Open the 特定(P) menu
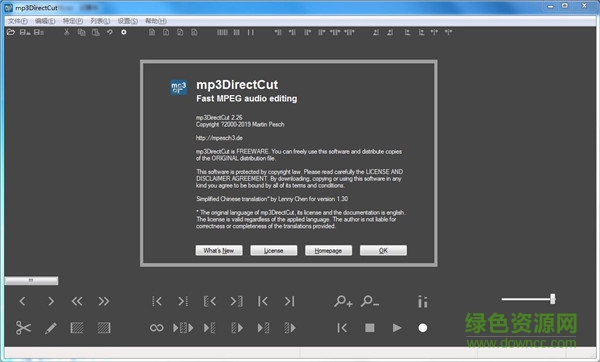 [x=73, y=21]
